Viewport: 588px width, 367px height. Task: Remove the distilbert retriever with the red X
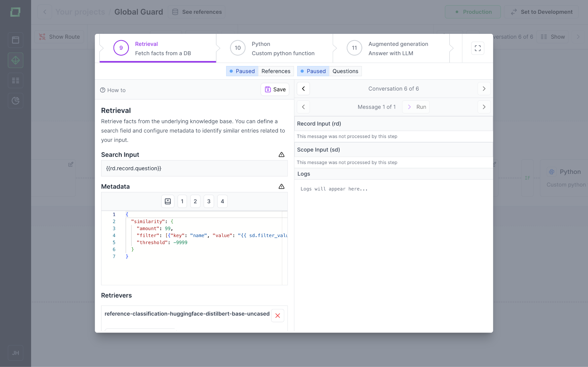(x=277, y=316)
